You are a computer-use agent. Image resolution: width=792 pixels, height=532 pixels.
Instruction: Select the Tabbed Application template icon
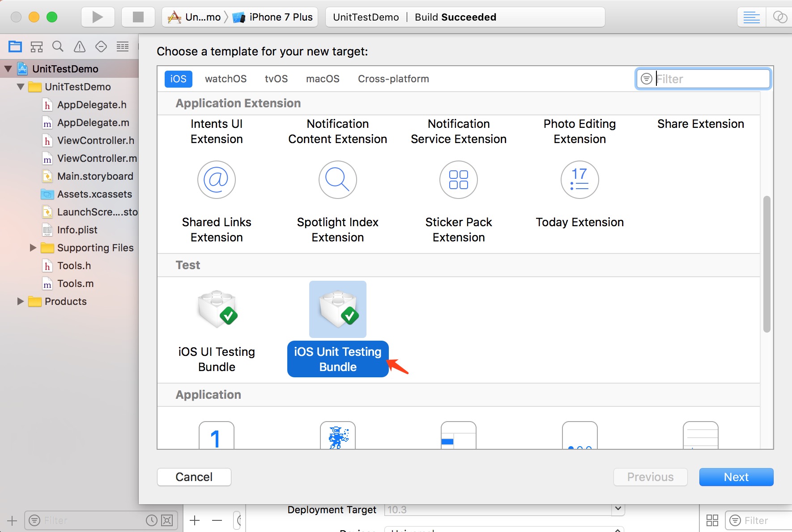click(701, 435)
